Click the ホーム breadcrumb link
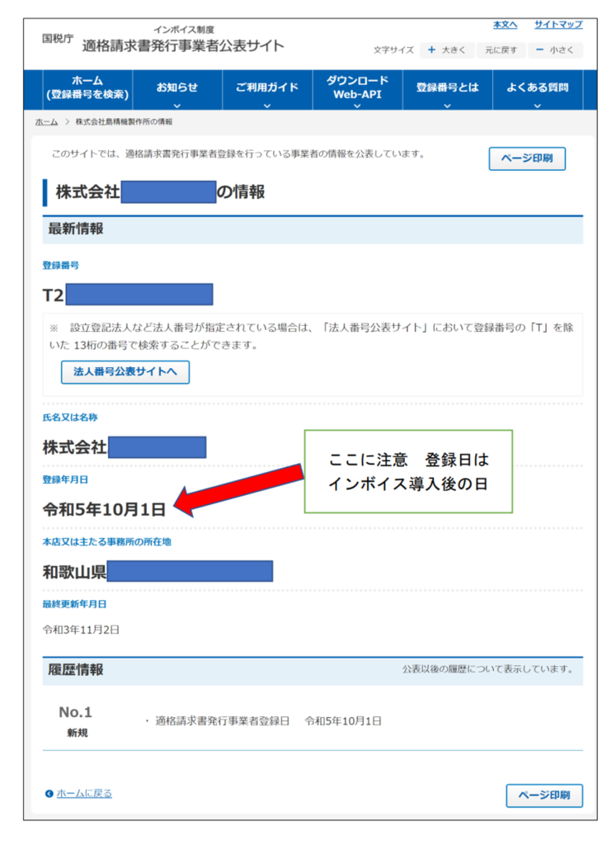 click(x=46, y=122)
